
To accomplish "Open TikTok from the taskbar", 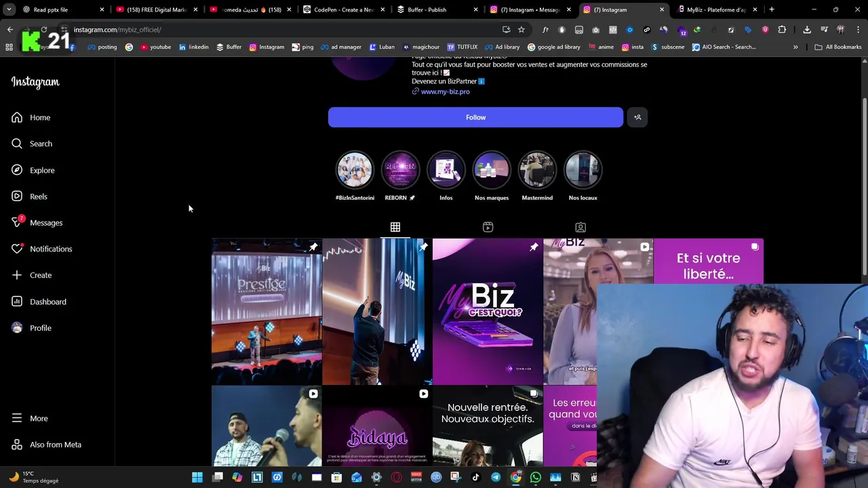I will 476,477.
